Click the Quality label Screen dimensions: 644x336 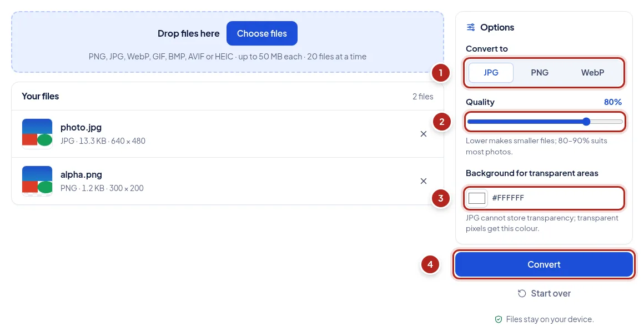[x=480, y=102]
